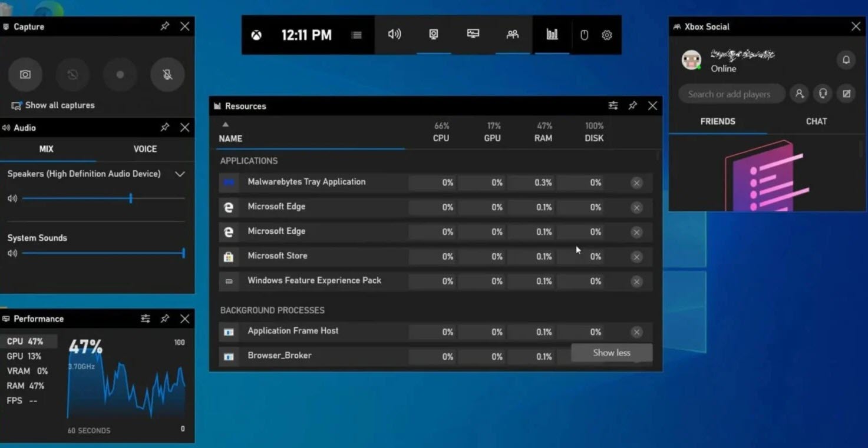
Task: Adjust the System Sounds volume slider
Action: [x=103, y=253]
